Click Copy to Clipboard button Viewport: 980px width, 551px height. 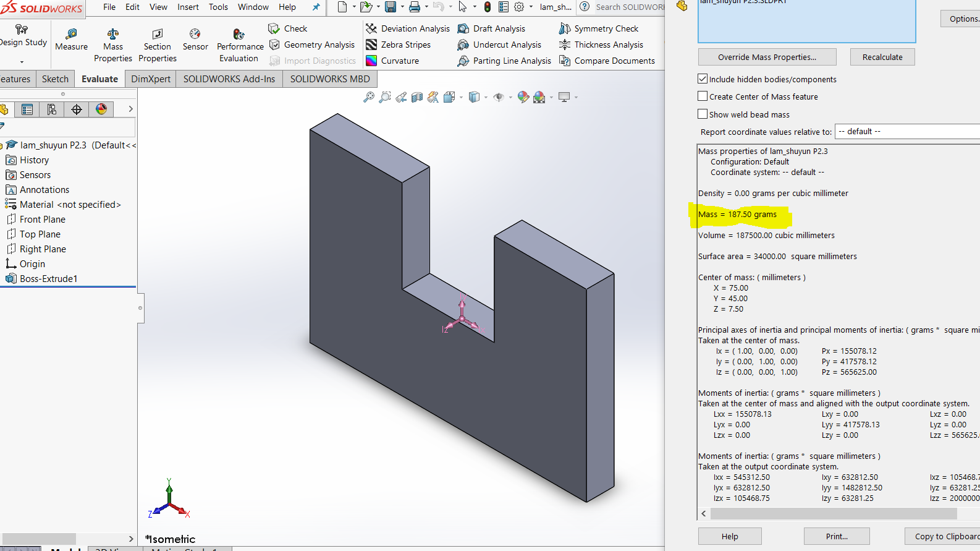pyautogui.click(x=942, y=536)
